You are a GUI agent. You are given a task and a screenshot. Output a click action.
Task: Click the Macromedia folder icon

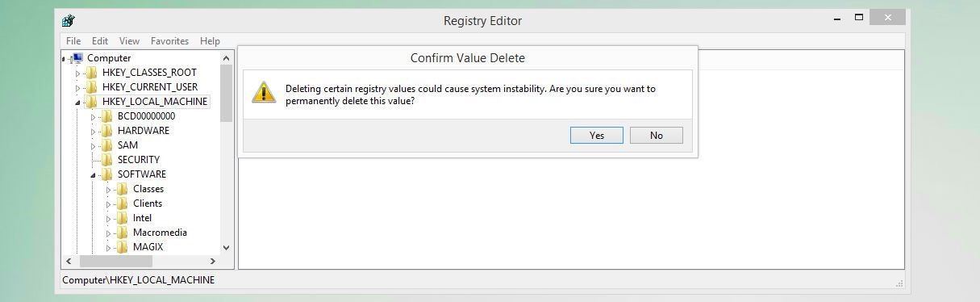tap(123, 233)
